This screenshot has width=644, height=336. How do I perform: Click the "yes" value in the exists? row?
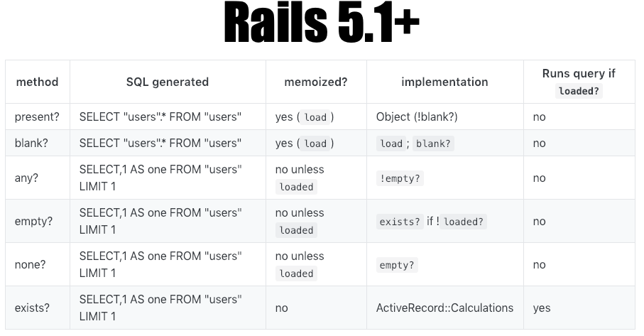tap(542, 308)
